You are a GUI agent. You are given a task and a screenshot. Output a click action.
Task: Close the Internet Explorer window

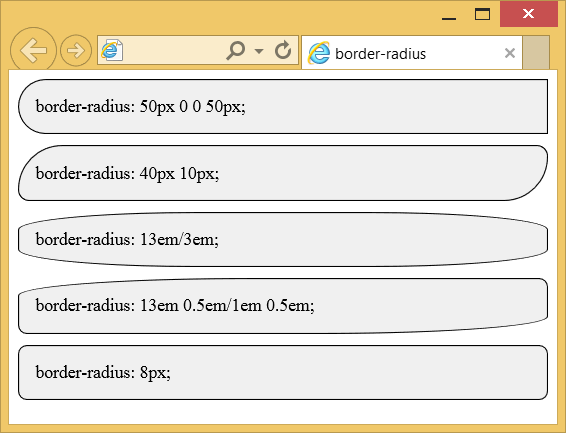point(528,14)
